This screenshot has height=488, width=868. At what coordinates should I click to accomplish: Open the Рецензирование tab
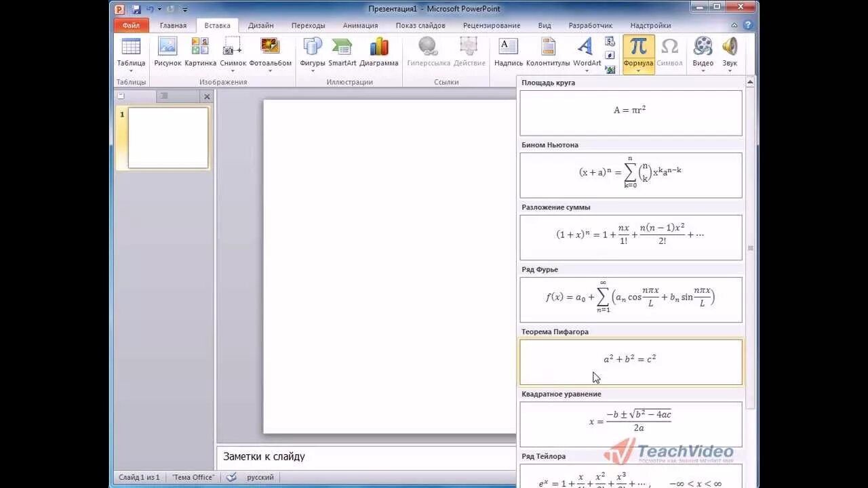coord(492,26)
